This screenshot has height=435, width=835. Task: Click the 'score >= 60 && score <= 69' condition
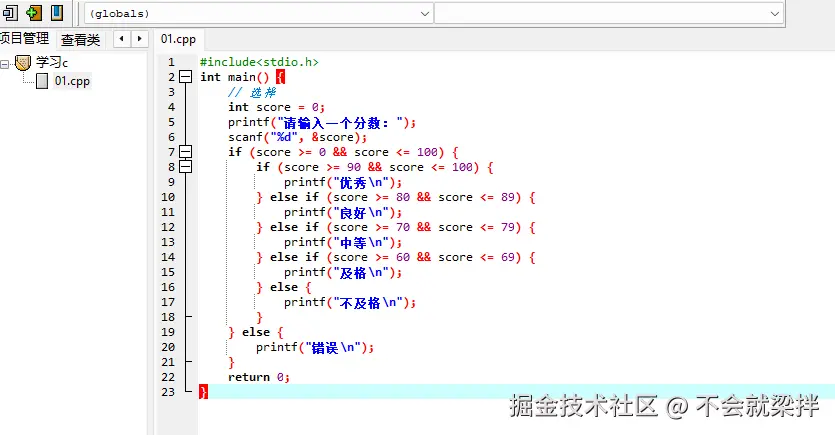point(424,257)
